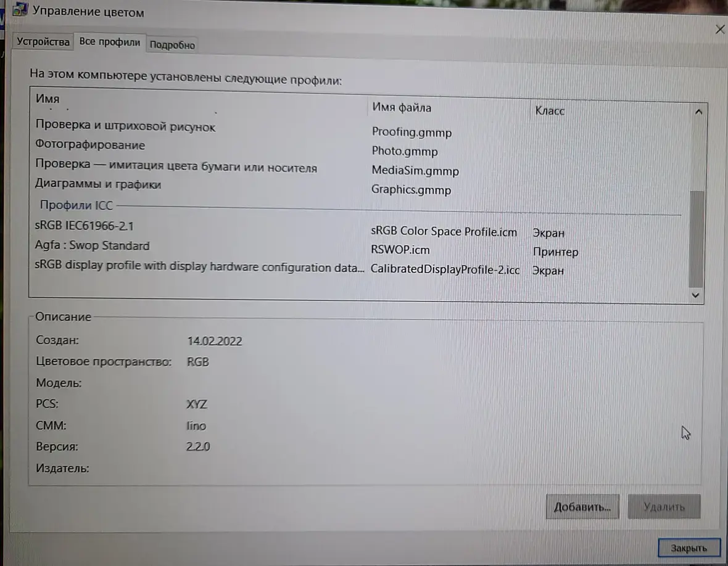
Task: Select the sRGB IEC61966-2.1 profile
Action: pos(84,226)
